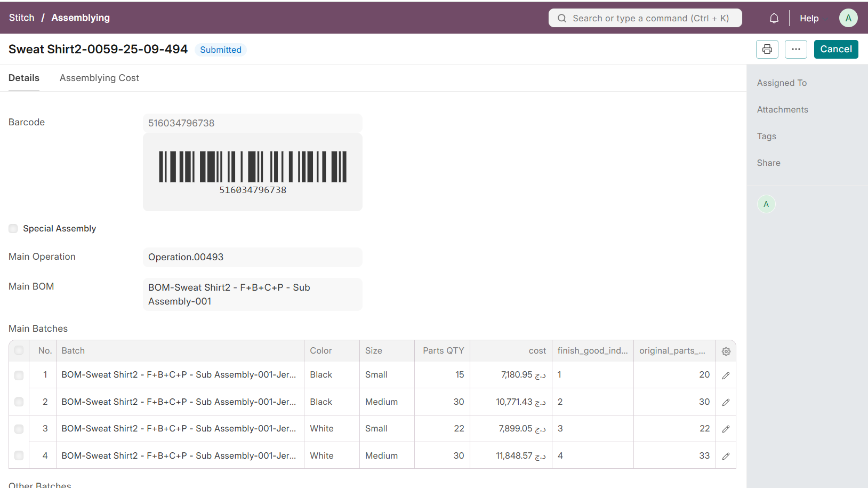Click search magnifier icon in search bar

pos(562,18)
